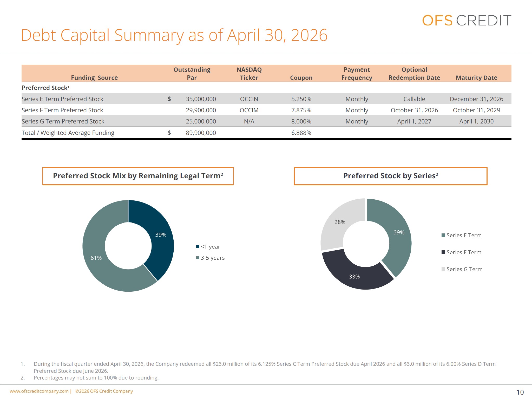Click the 89,900,000 total par value
Image resolution: width=532 pixels, height=399 pixels.
(x=201, y=133)
